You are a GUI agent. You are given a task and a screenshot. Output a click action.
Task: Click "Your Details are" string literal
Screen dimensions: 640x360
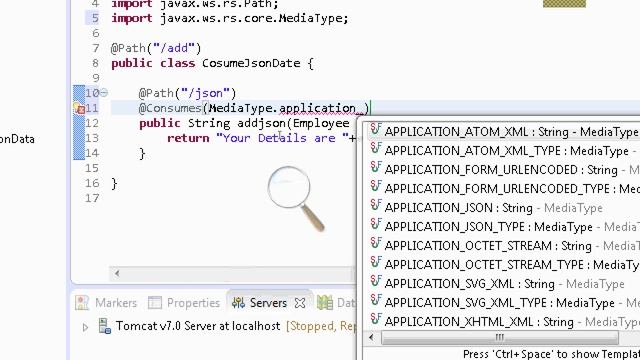tap(283, 138)
